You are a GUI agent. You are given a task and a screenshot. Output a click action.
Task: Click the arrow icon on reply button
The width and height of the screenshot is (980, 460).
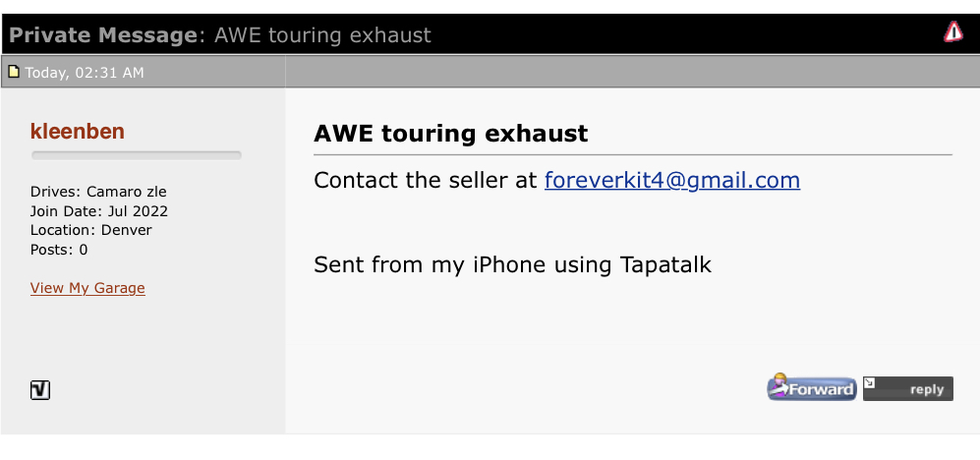871,383
